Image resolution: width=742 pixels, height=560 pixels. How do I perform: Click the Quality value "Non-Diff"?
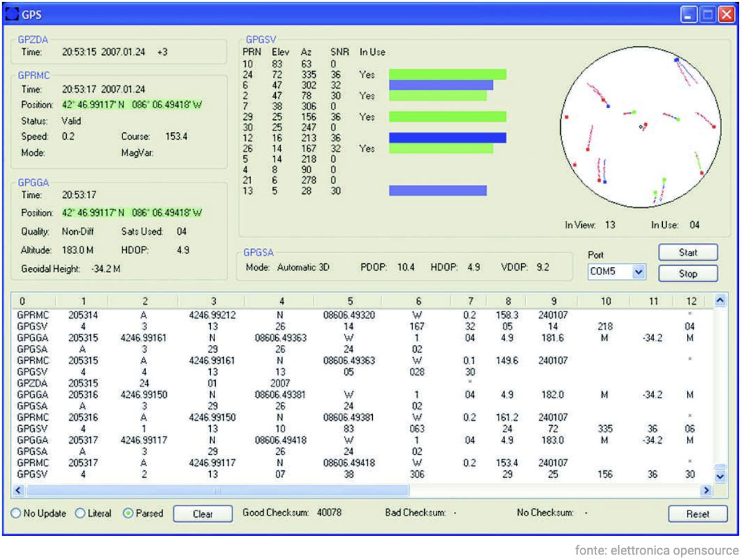click(77, 232)
